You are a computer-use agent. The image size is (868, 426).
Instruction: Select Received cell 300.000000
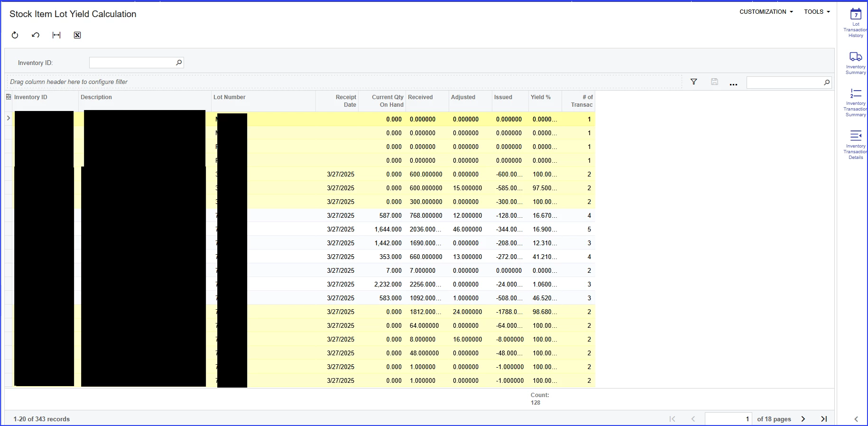coord(427,202)
